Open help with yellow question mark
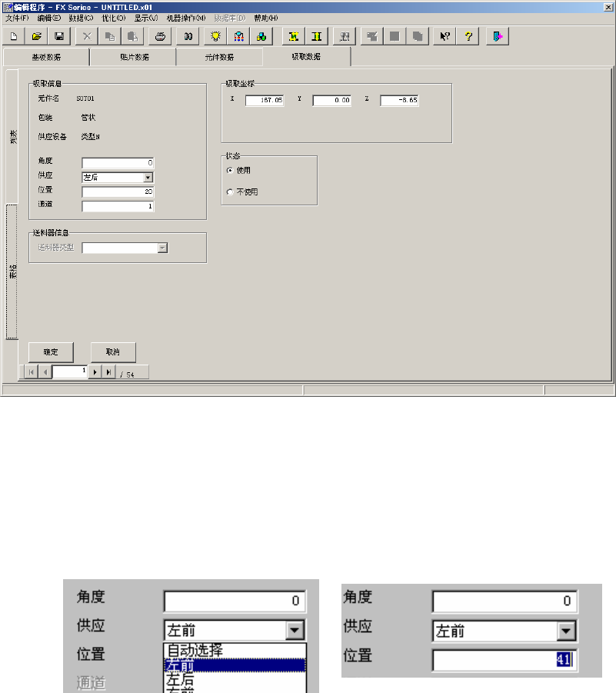The image size is (616, 693). click(468, 36)
